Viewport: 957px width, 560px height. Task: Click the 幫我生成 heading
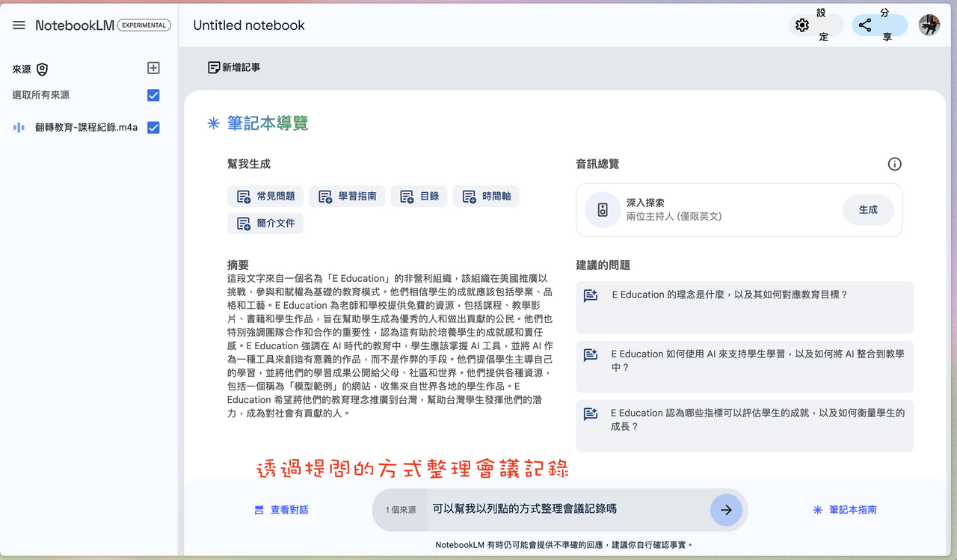coord(249,164)
